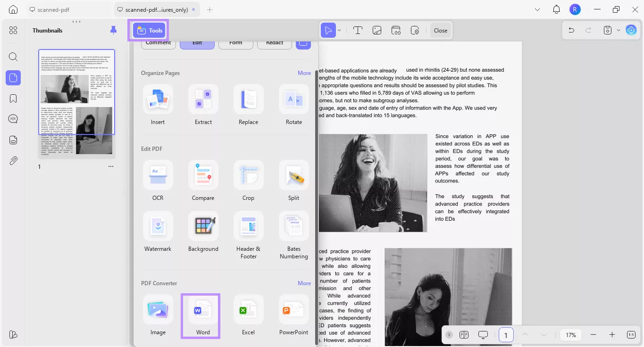Click the Split PDF icon
Viewport: 644px width, 347px height.
[293, 175]
